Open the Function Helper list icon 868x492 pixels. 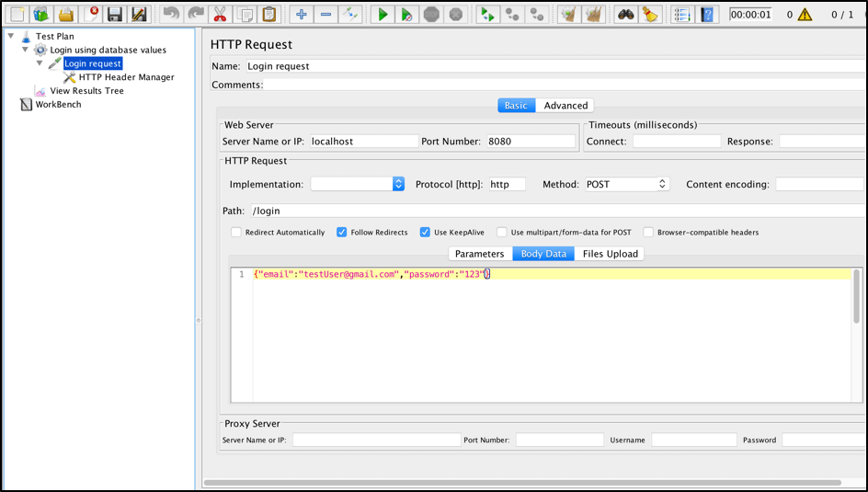click(682, 14)
